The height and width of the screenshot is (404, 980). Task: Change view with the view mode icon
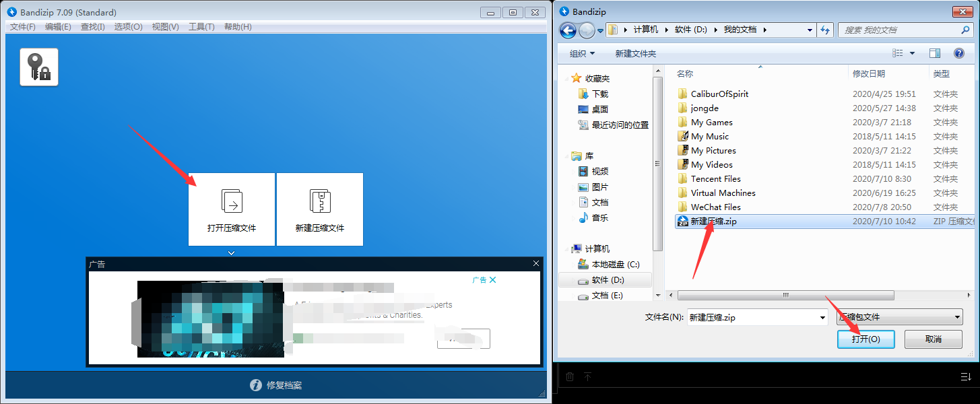897,53
